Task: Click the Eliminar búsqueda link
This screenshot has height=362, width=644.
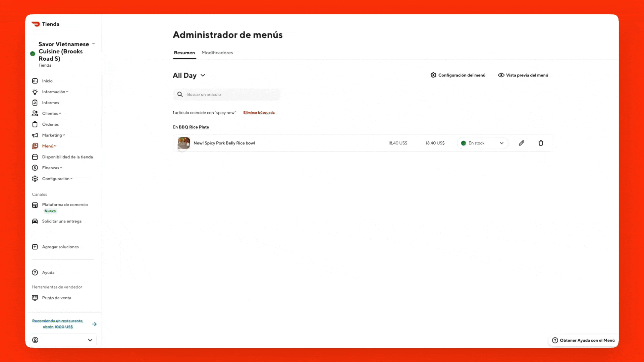Action: point(259,113)
